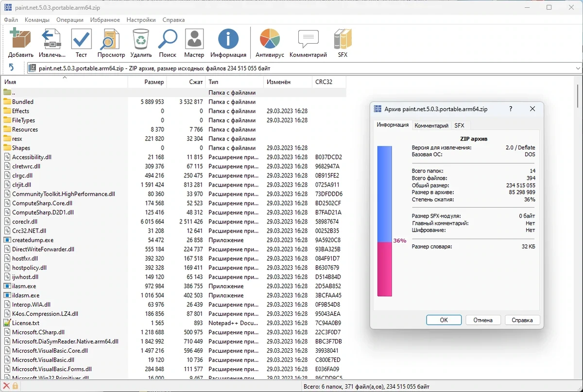Viewport: 583px width, 392px height.
Task: Click the Информация toolbar icon
Action: tap(228, 39)
